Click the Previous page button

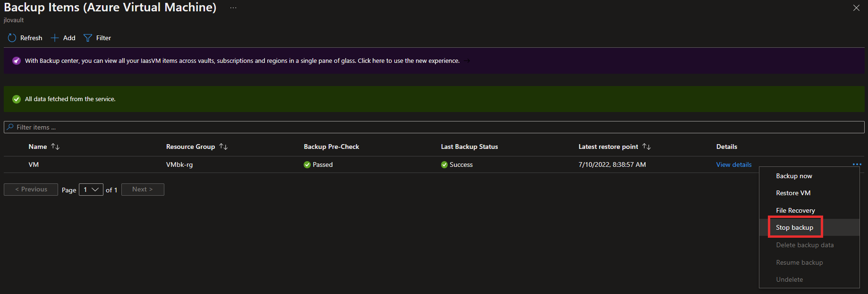31,190
